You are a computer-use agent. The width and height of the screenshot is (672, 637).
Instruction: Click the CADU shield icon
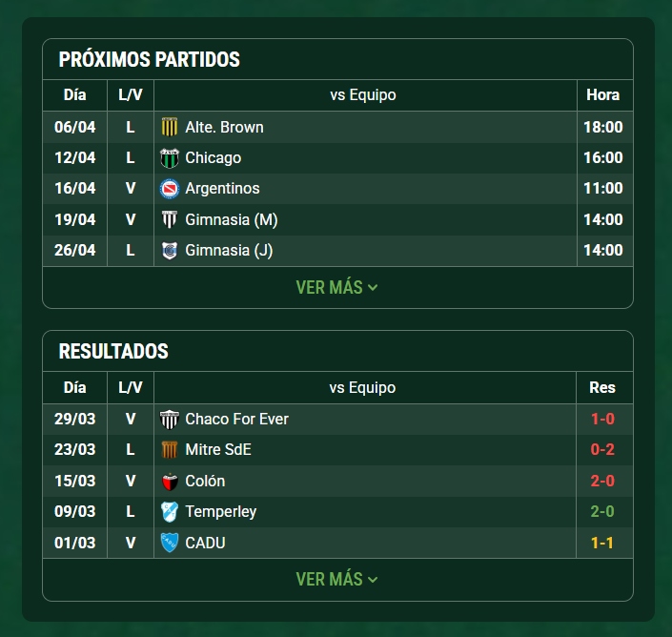point(170,543)
